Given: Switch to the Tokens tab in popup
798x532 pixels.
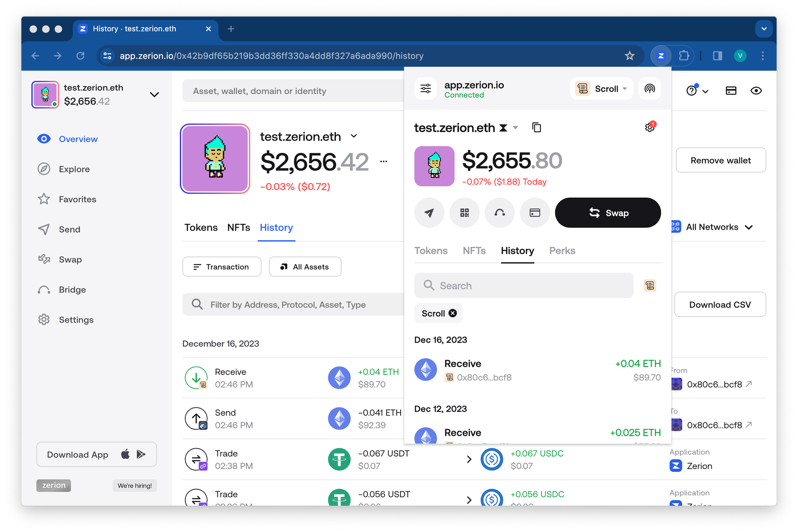Looking at the screenshot, I should tap(431, 250).
